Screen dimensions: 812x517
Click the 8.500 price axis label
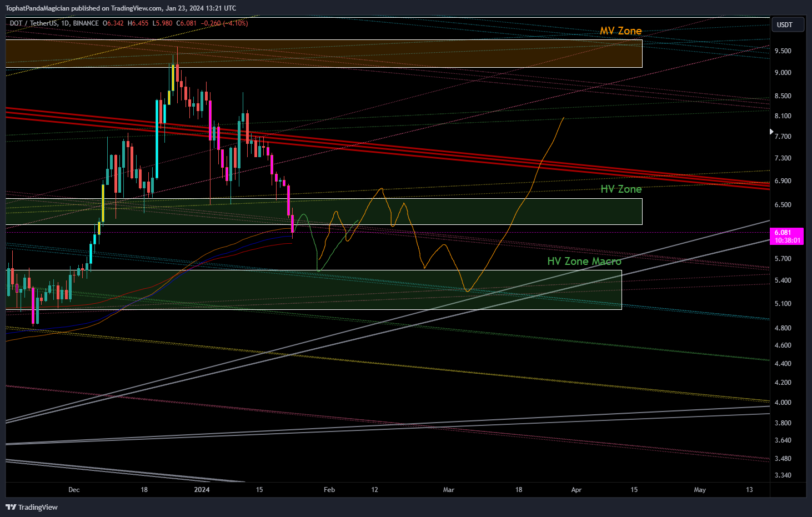pos(783,96)
